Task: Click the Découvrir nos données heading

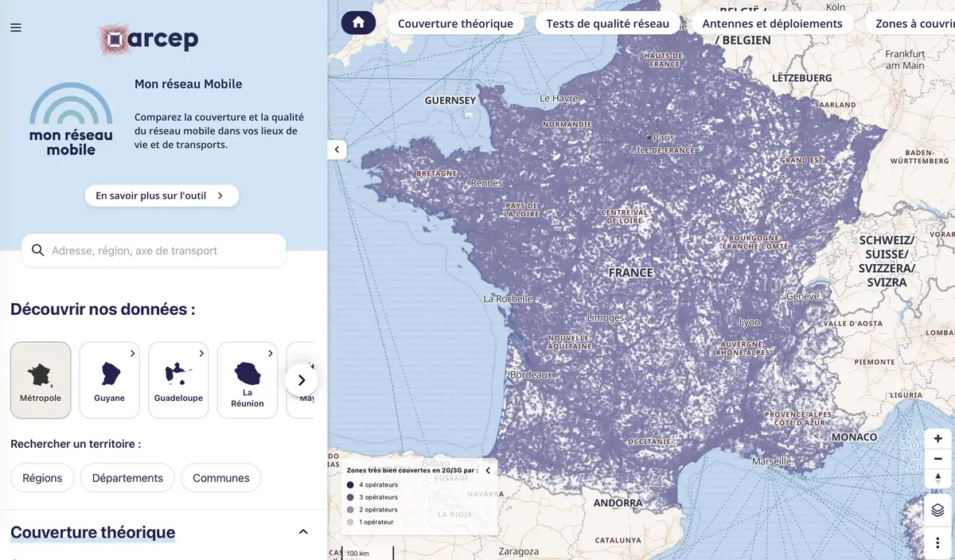Action: click(x=103, y=309)
